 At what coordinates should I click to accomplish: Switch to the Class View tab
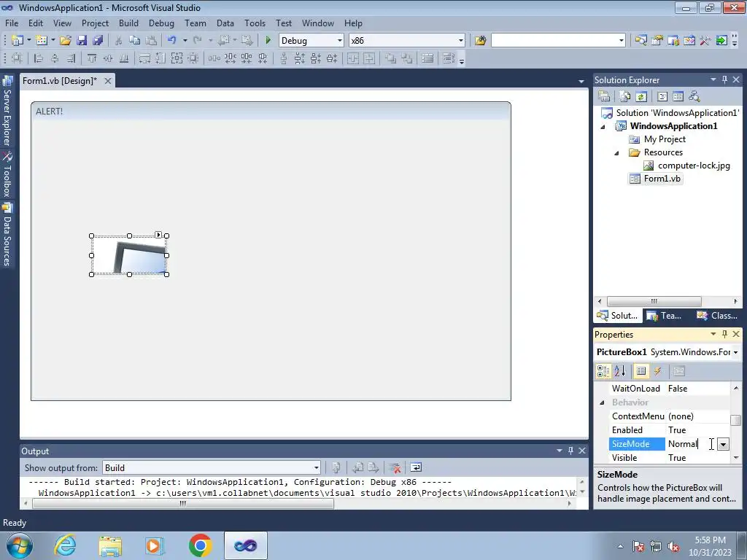coord(717,315)
